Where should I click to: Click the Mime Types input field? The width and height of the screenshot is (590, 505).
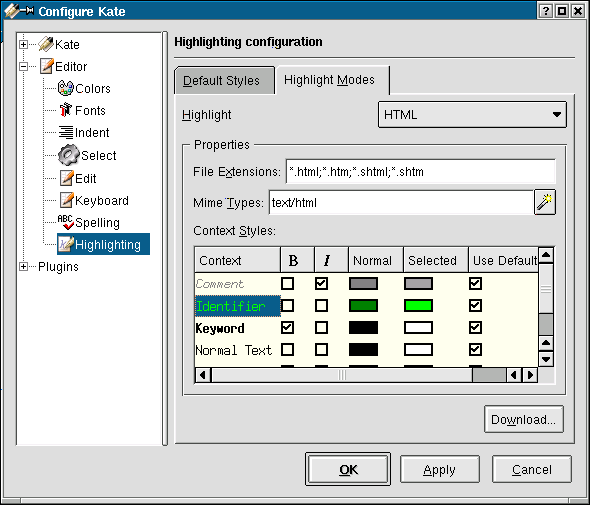pos(401,202)
